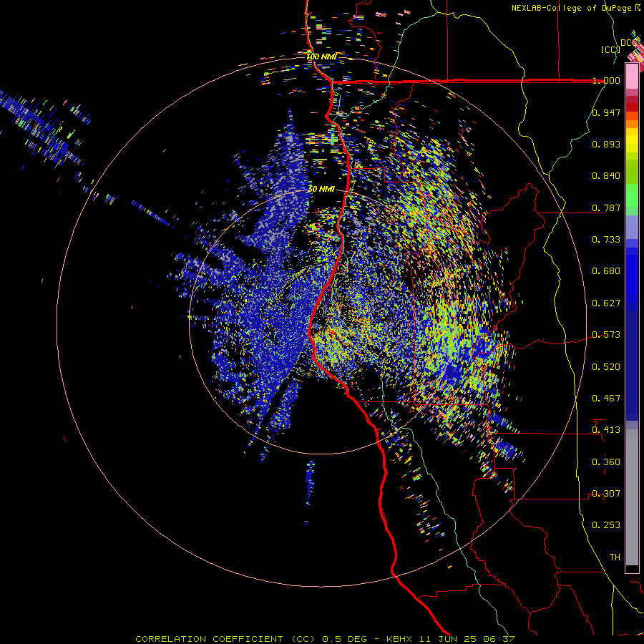Select the 0.573 scale value
644x644 pixels.
coord(606,335)
